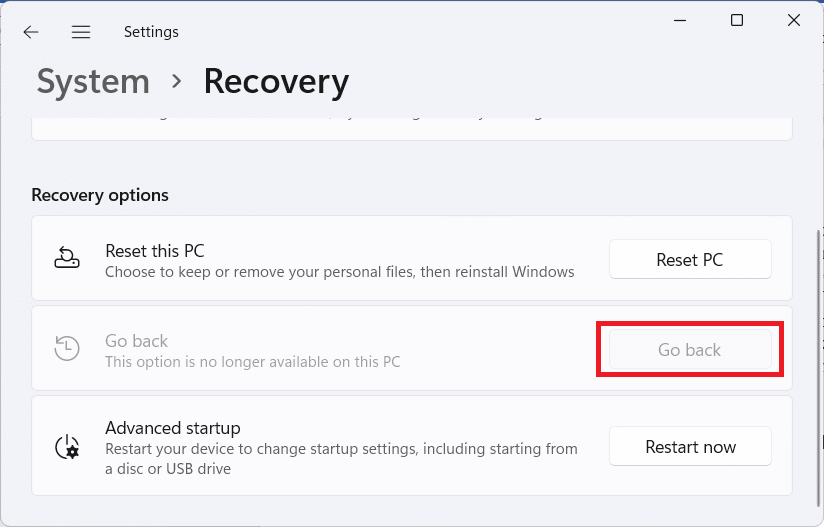Open the hamburger navigation menu
Image resolution: width=824 pixels, height=527 pixels.
[81, 32]
